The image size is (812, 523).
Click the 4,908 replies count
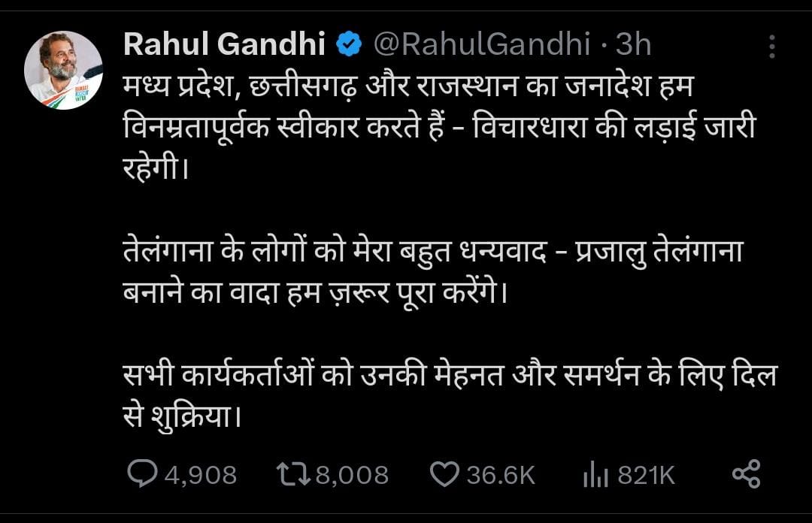(x=200, y=475)
